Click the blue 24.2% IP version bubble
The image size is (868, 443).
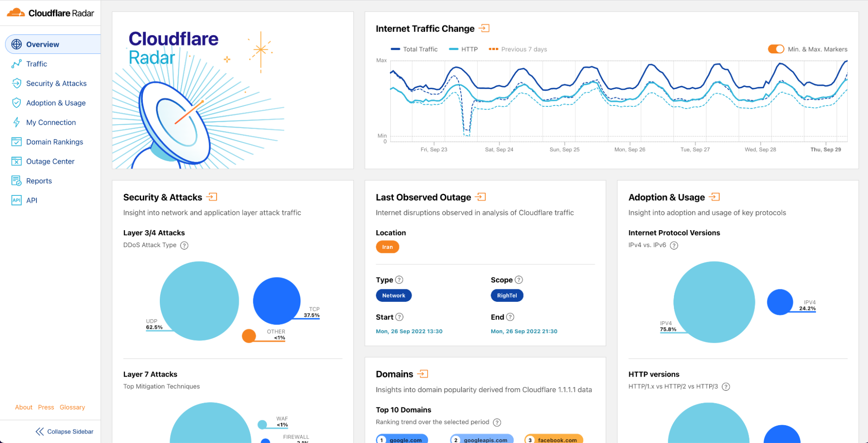click(780, 302)
